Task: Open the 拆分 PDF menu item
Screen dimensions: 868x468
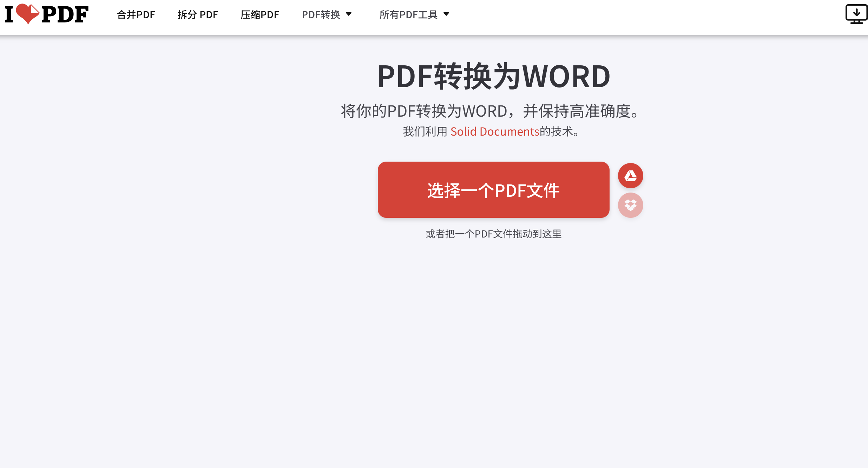Action: tap(198, 15)
